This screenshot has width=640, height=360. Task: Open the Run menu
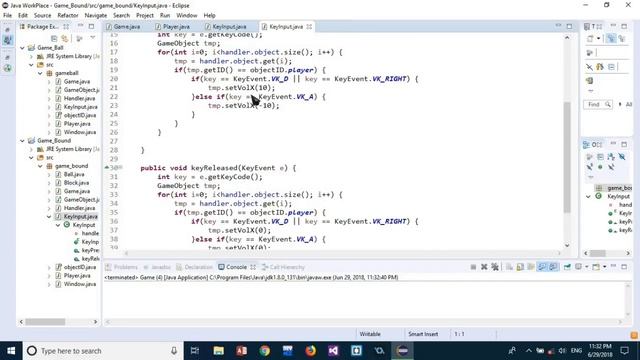click(x=165, y=15)
